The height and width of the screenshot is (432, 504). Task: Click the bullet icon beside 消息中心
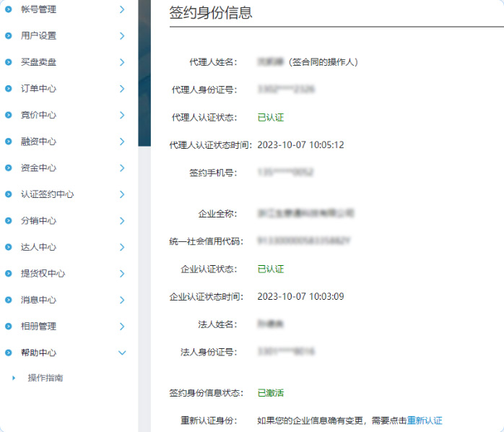point(8,300)
